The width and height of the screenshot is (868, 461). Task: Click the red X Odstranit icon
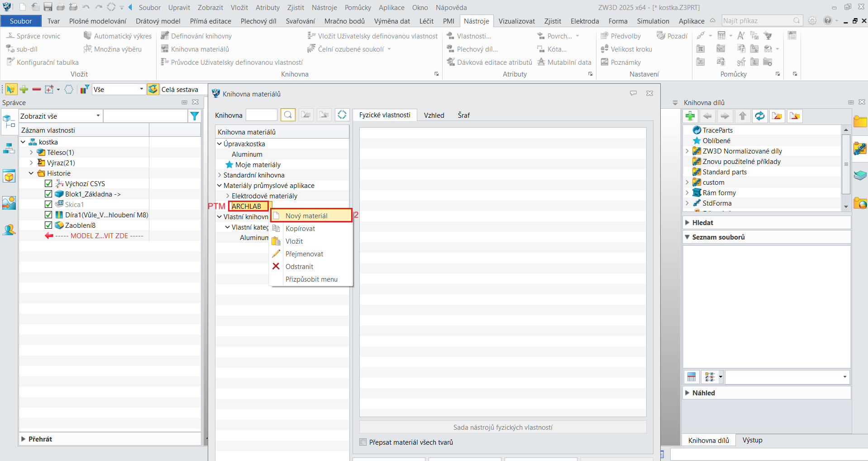pyautogui.click(x=276, y=266)
